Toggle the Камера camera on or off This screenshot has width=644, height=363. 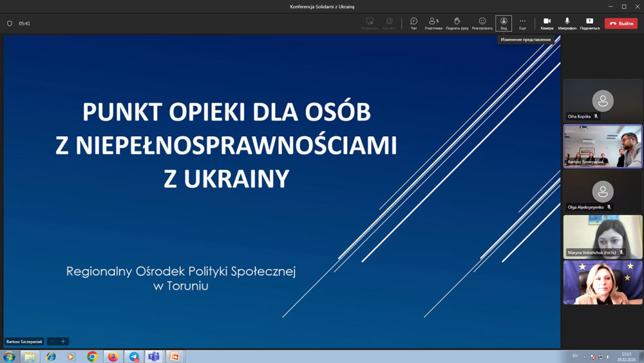pyautogui.click(x=547, y=23)
